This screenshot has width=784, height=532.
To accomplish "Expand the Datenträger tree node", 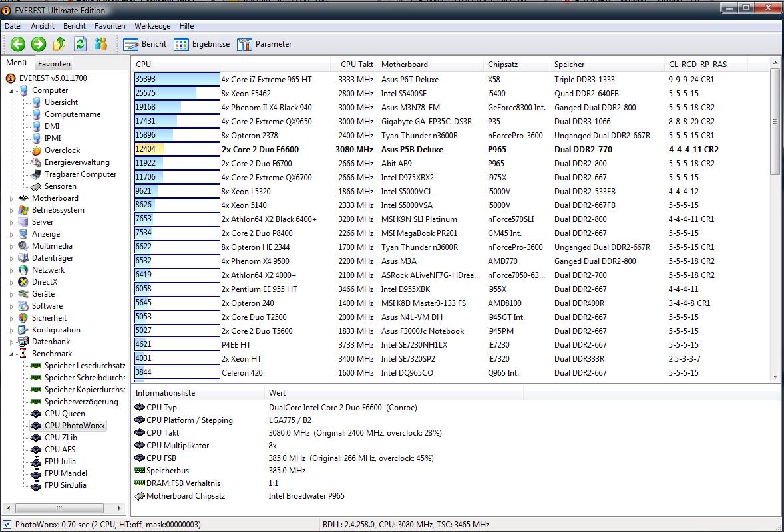I will tap(11, 258).
